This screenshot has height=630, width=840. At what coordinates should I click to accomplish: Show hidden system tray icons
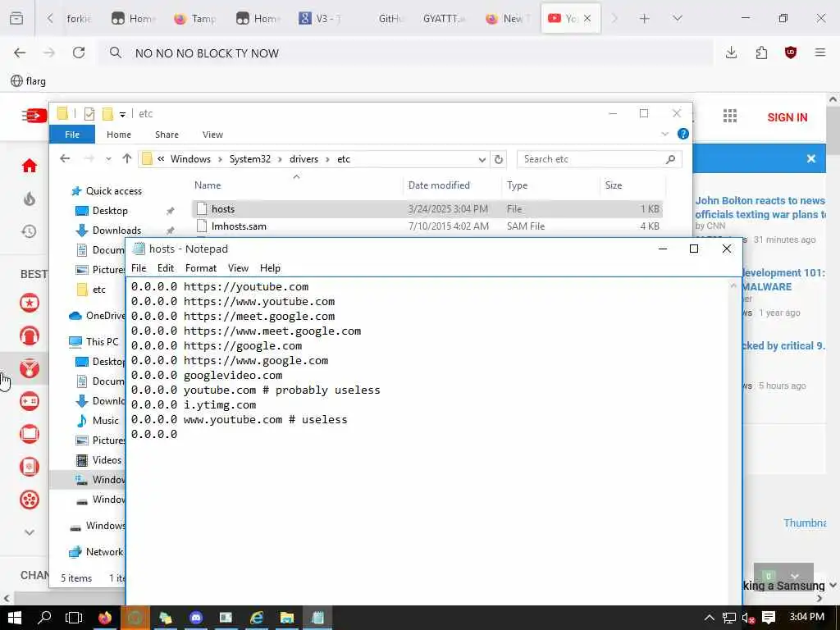point(710,619)
